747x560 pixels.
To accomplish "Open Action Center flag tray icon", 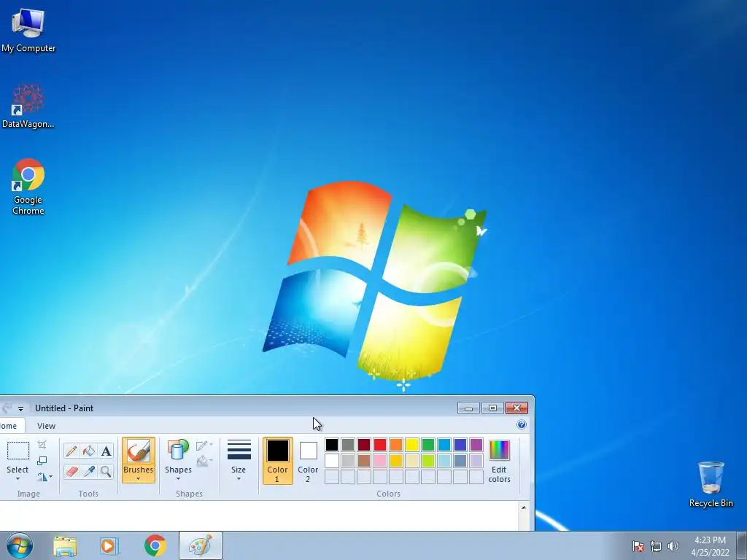I will tap(638, 546).
